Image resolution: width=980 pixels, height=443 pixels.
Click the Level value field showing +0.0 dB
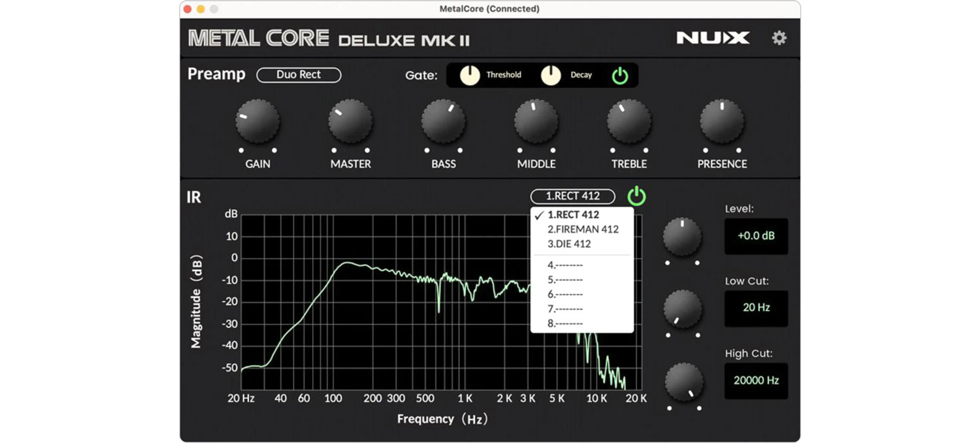click(756, 236)
